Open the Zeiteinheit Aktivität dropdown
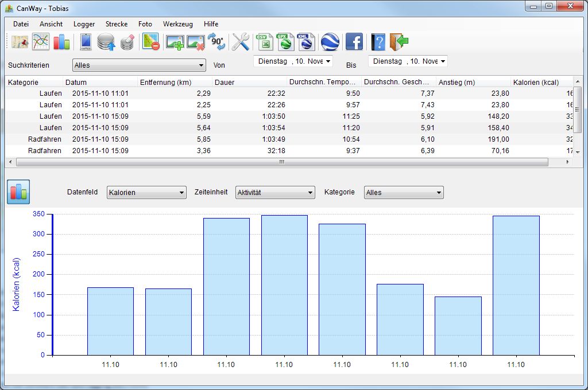The image size is (588, 390). [x=275, y=193]
